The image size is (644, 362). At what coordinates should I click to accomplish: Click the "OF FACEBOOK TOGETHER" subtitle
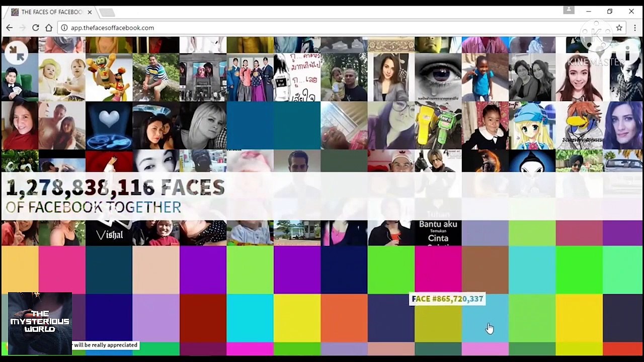(93, 207)
